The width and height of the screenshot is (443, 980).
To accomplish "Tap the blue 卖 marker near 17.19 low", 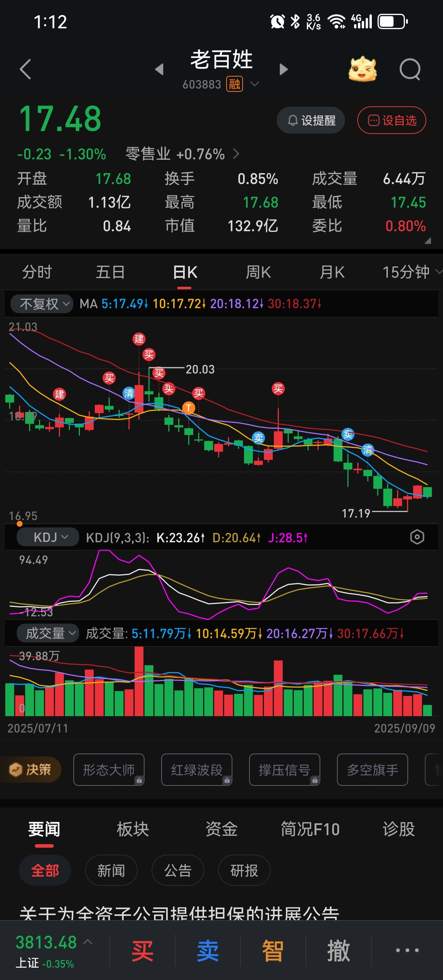I will tap(348, 434).
